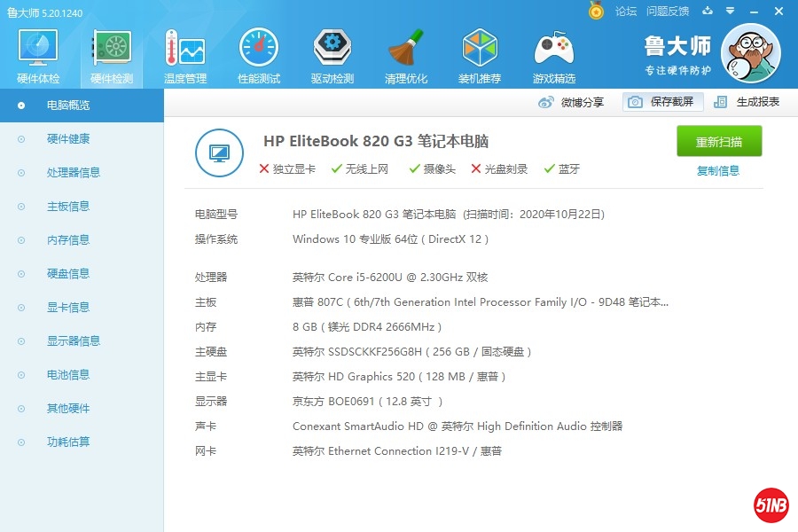Open 硬盘信息 sidebar entry

coord(68,274)
